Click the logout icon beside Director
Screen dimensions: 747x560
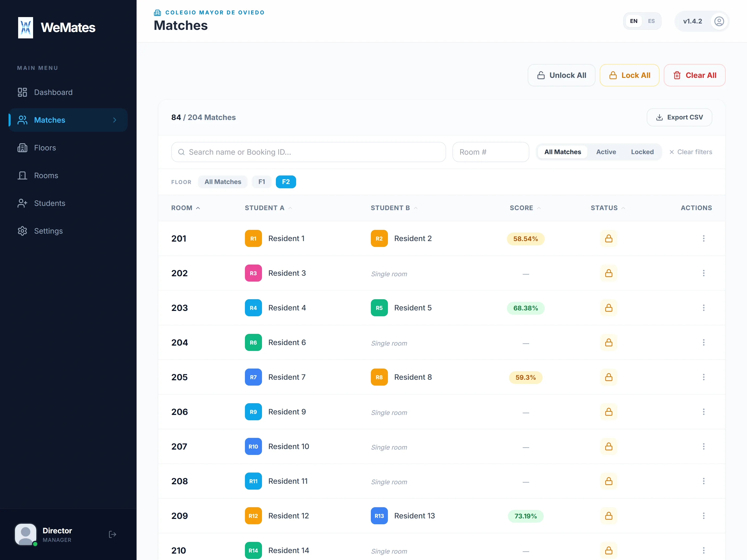[x=113, y=534]
